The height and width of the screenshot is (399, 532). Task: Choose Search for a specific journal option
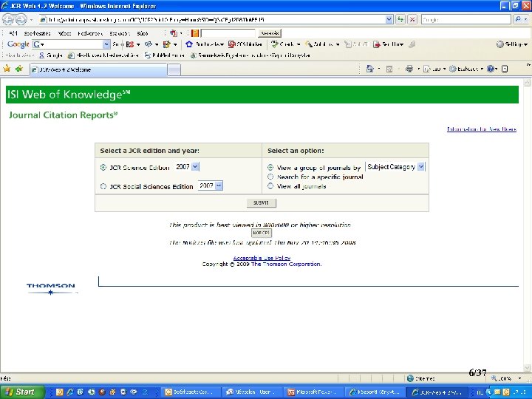(270, 177)
